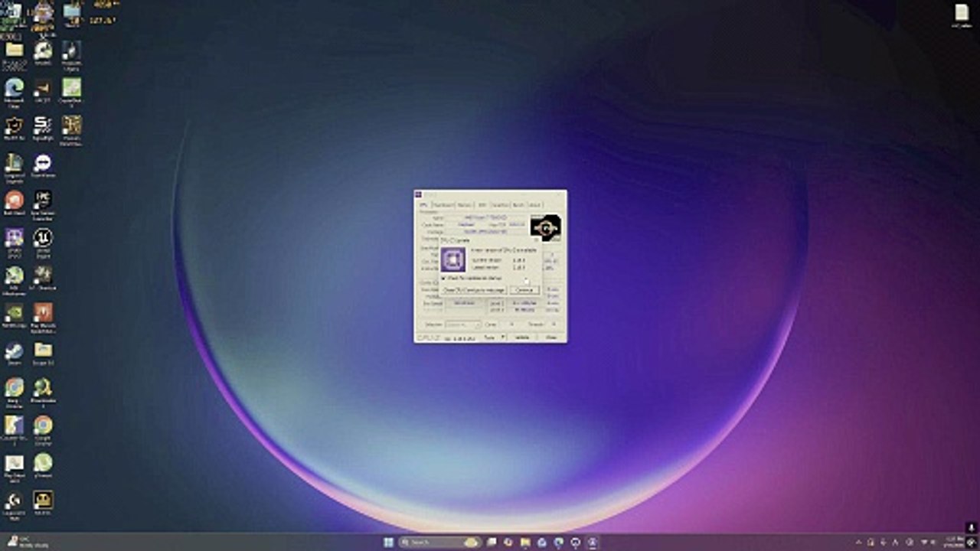Open the SPD tab in CPU-Z
The width and height of the screenshot is (980, 551).
tap(482, 205)
